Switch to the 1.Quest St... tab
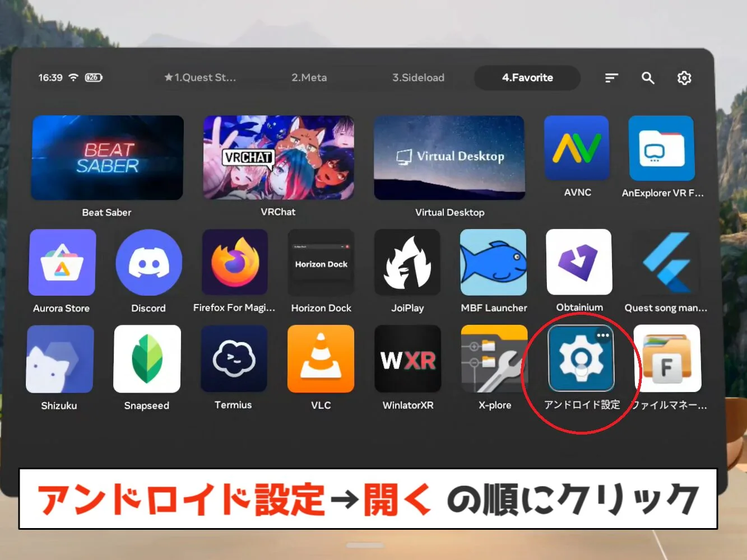 pyautogui.click(x=200, y=77)
